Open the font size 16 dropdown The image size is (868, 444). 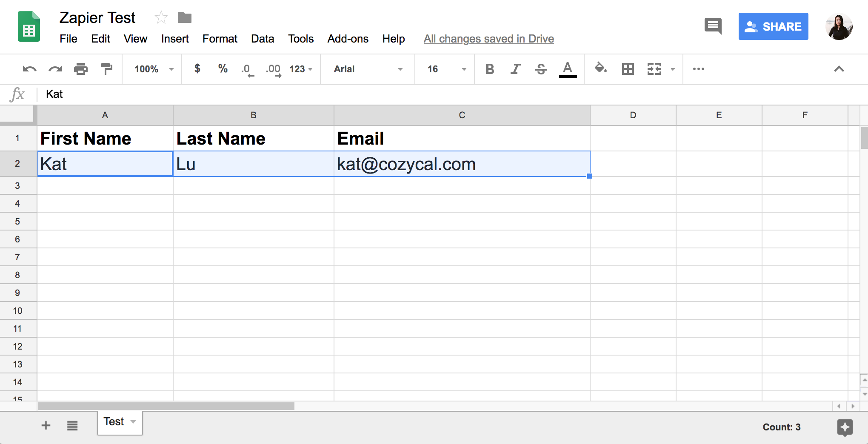click(x=446, y=69)
